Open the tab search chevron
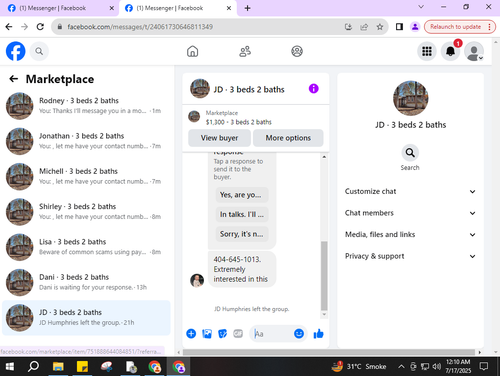 [x=421, y=7]
